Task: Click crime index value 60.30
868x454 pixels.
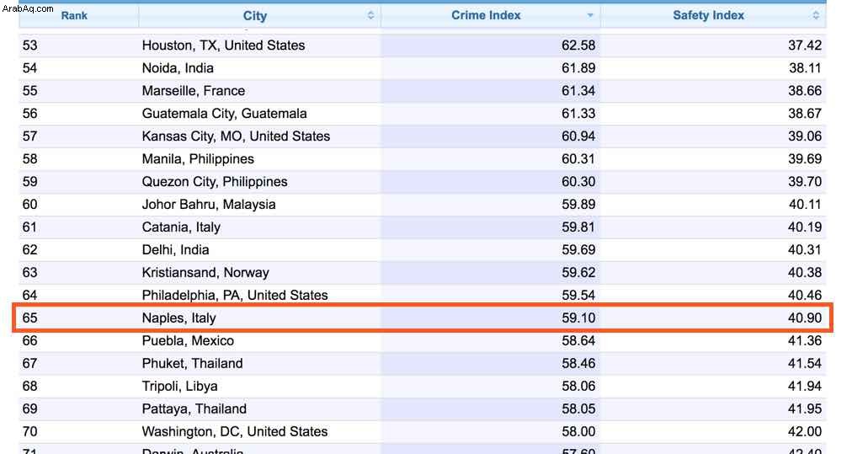Action: (x=578, y=182)
